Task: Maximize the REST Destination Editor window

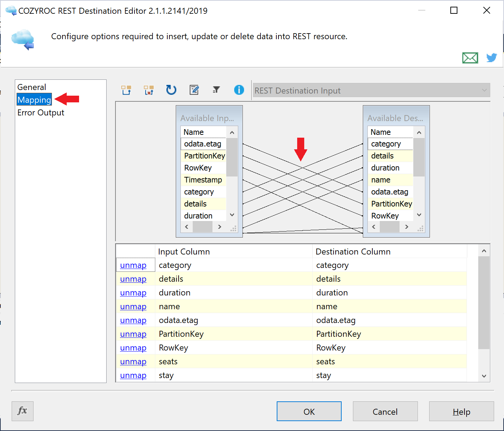Action: 454,11
